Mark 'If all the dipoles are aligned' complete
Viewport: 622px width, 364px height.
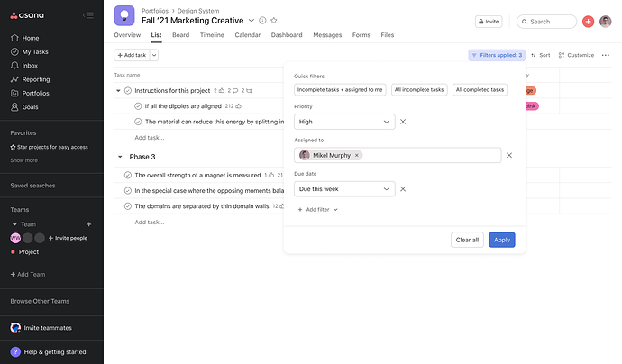coord(139,106)
